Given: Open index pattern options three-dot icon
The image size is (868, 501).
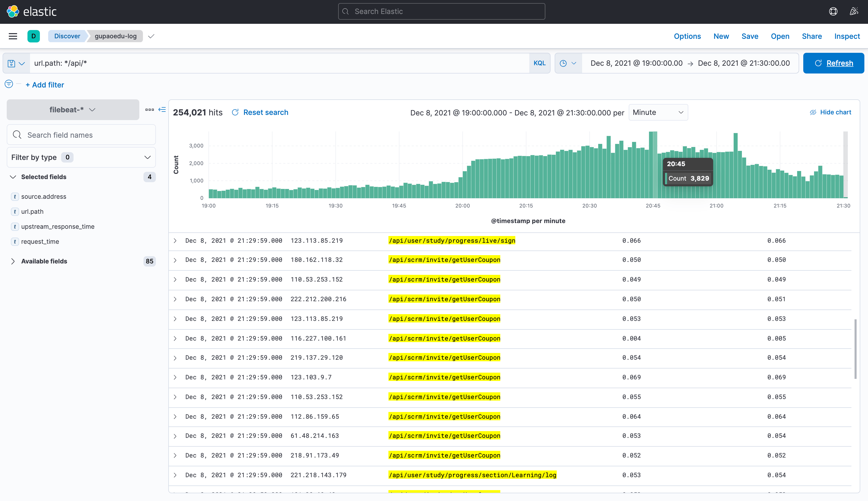Looking at the screenshot, I should pyautogui.click(x=149, y=110).
